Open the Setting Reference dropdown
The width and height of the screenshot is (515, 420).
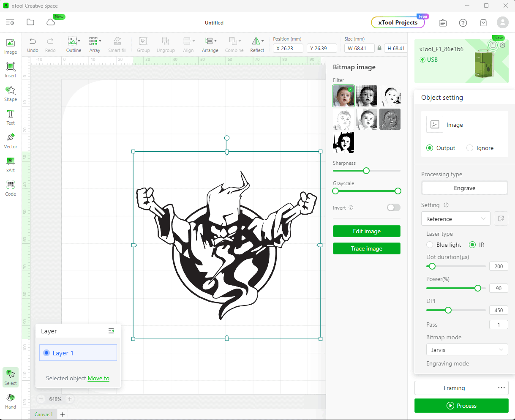pyautogui.click(x=455, y=218)
